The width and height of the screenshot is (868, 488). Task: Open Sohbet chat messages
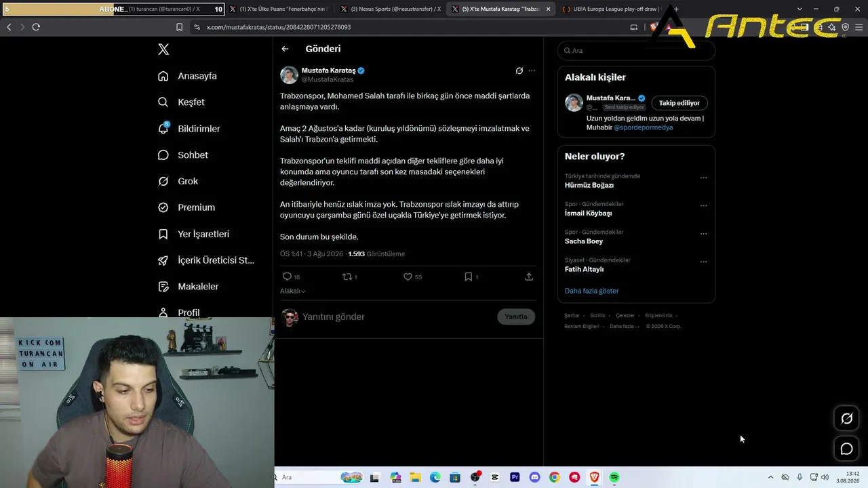pos(182,155)
